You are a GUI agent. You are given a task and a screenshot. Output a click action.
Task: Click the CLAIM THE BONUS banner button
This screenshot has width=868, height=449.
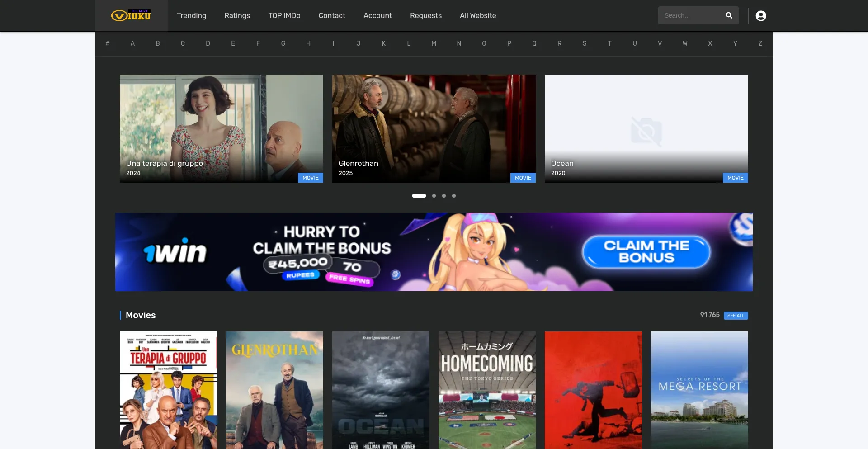pyautogui.click(x=646, y=252)
